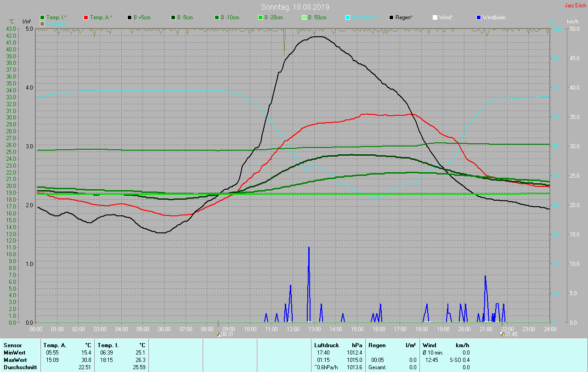
Task: Click the white Wind* legend square
Action: 435,17
